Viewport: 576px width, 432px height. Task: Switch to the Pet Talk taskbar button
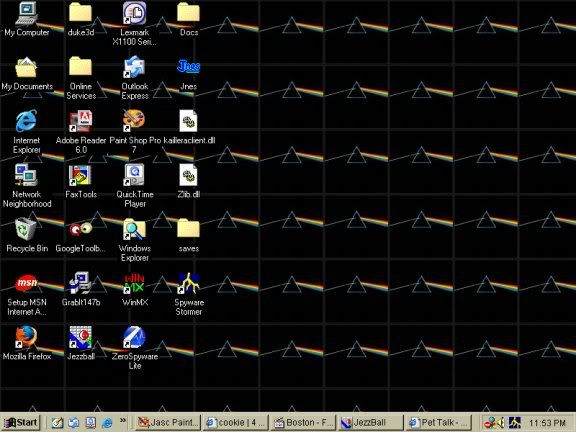coord(439,422)
